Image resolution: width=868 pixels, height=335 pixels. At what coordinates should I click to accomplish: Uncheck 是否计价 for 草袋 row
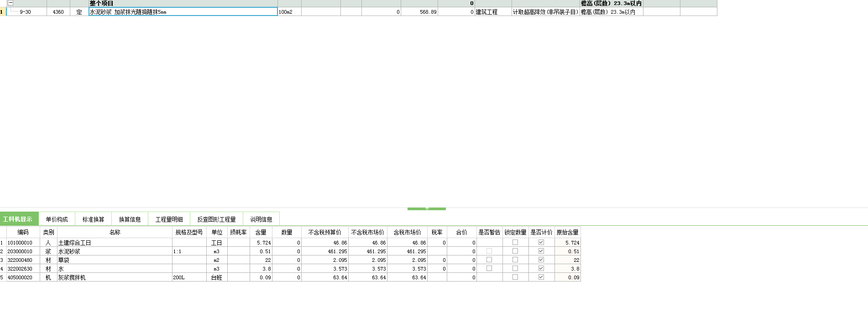(x=541, y=260)
